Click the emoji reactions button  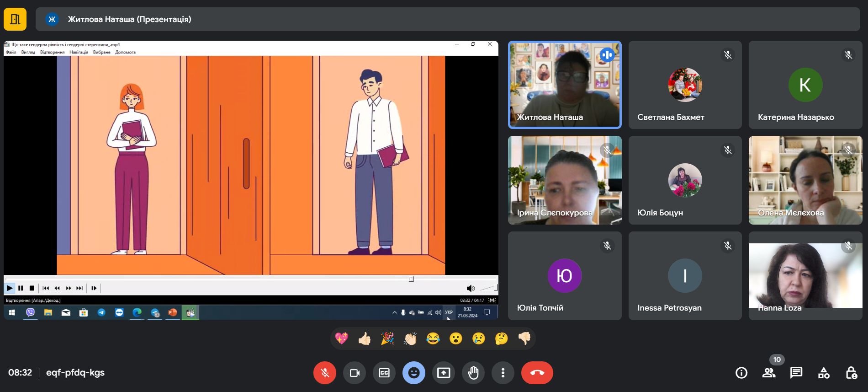(x=413, y=373)
